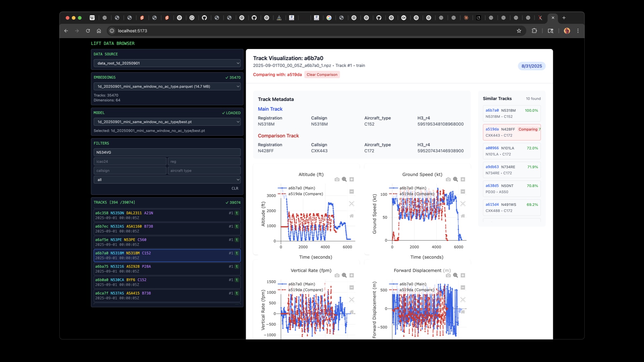Click the Clear Comparison button
The height and width of the screenshot is (362, 644).
(322, 75)
